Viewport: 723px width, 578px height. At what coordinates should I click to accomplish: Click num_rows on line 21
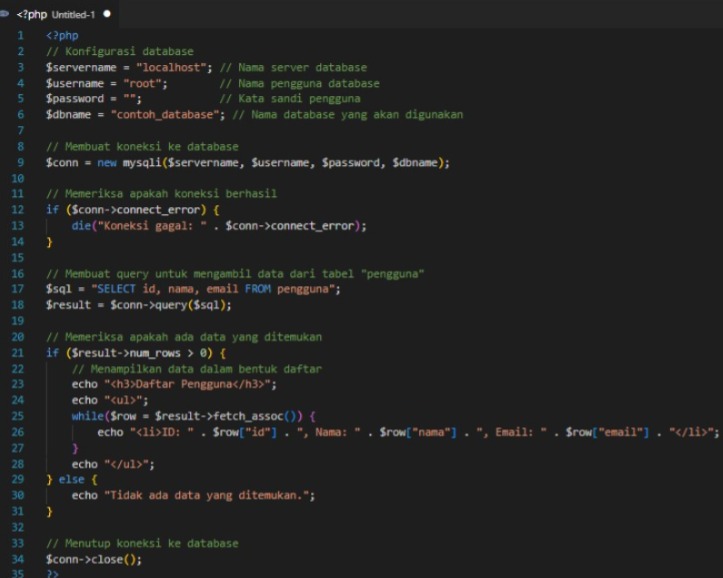point(155,353)
